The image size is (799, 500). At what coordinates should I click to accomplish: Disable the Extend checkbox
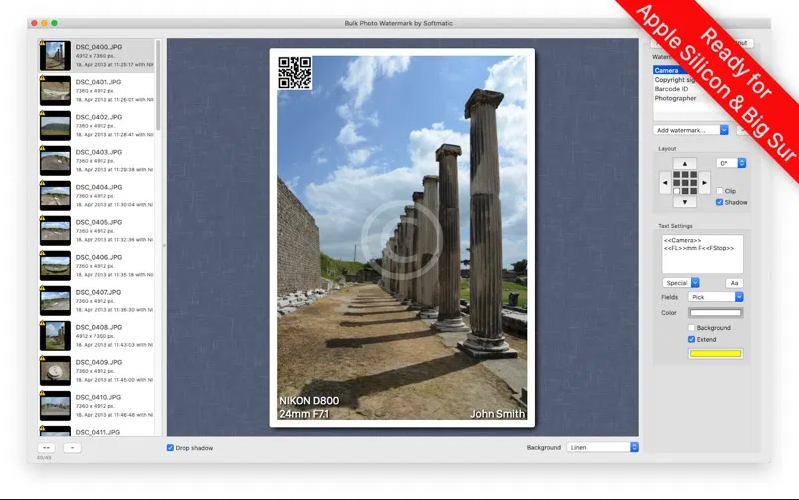(x=692, y=339)
